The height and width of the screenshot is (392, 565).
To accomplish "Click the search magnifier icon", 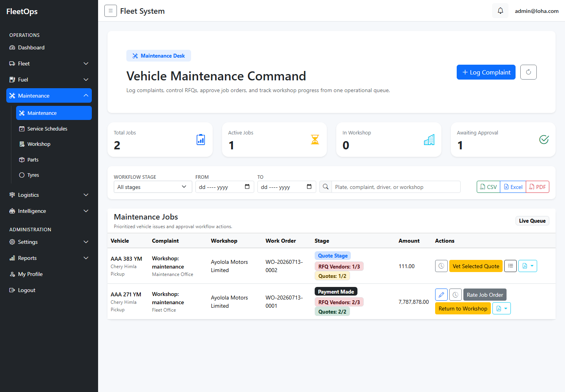I will [x=326, y=187].
